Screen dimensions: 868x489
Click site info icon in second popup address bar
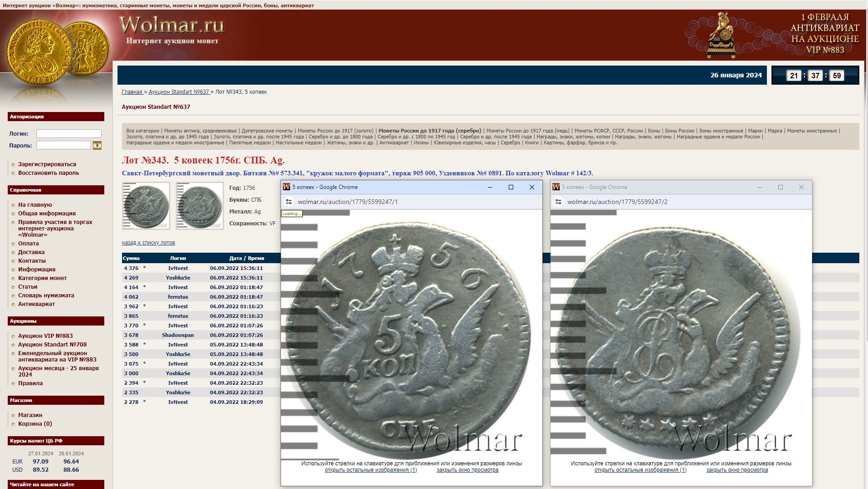[558, 202]
